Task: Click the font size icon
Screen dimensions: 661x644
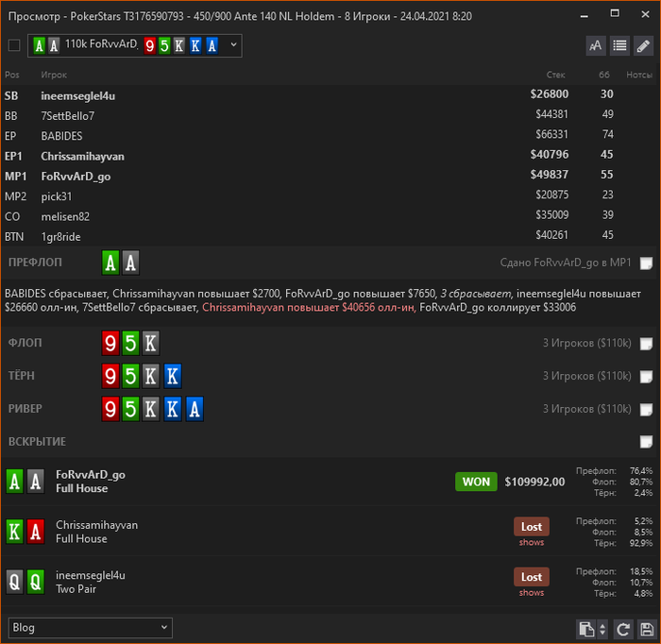Action: (x=596, y=45)
